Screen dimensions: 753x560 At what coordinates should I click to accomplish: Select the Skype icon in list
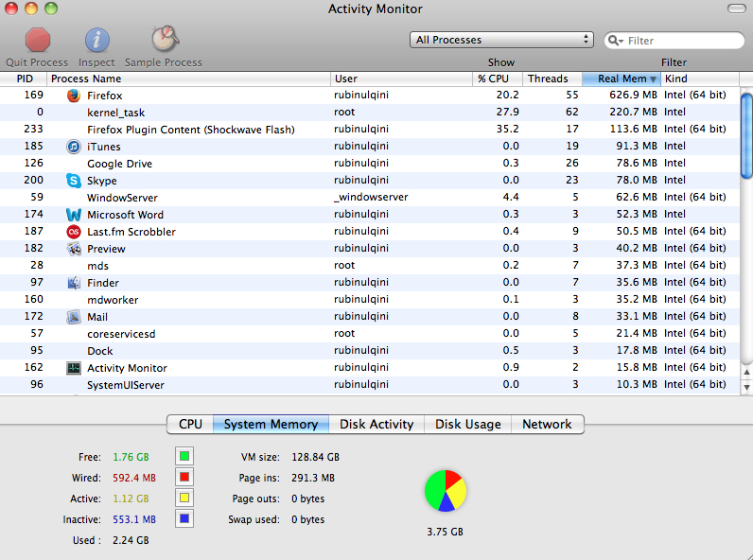click(74, 180)
